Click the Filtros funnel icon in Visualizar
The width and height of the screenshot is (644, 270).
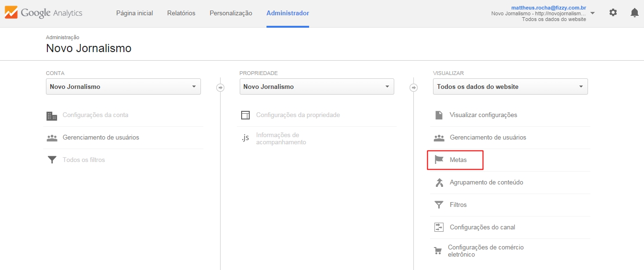tap(439, 205)
